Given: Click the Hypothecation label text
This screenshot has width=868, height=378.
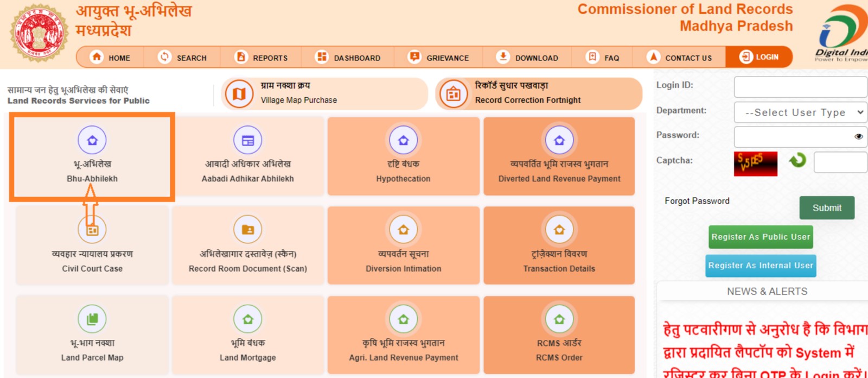Looking at the screenshot, I should pyautogui.click(x=404, y=179).
